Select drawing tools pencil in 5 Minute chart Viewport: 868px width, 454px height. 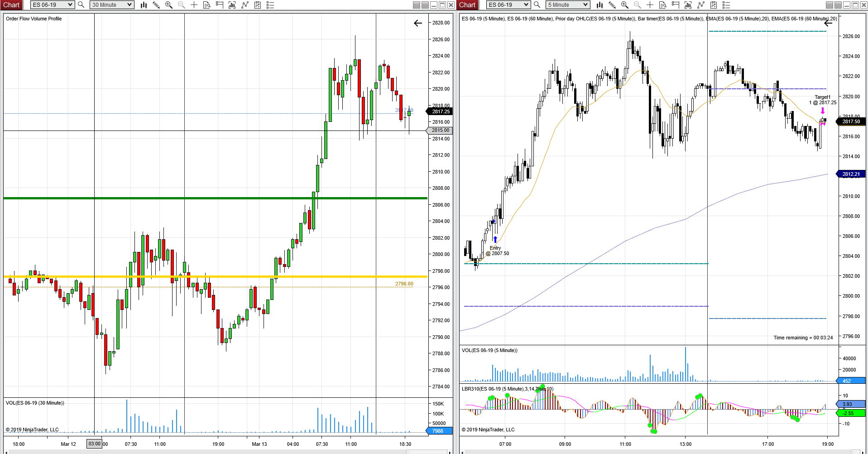pyautogui.click(x=612, y=5)
